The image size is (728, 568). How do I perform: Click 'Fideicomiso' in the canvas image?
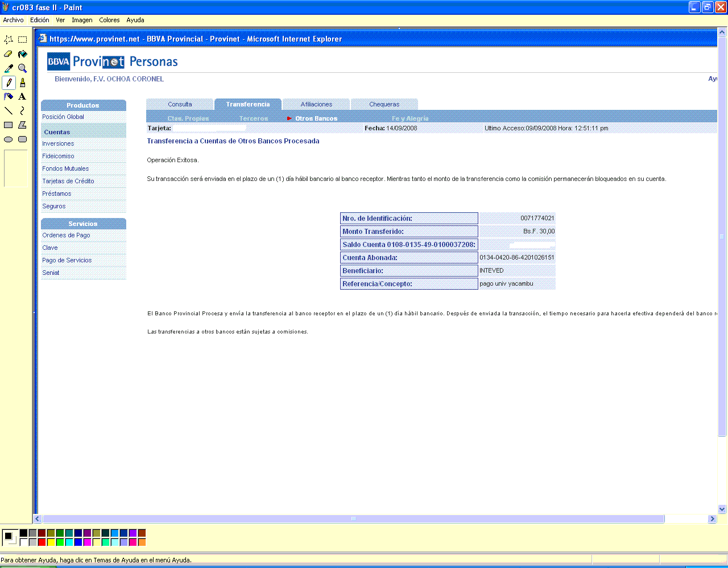[58, 156]
